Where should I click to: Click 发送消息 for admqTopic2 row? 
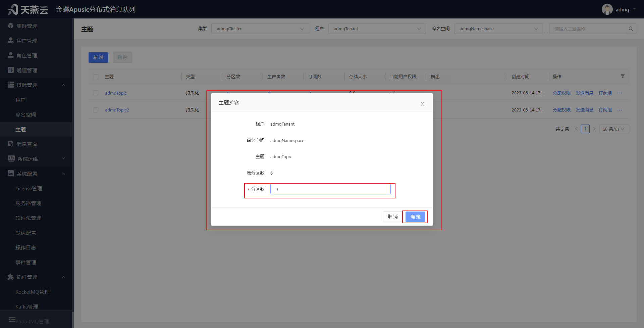584,110
